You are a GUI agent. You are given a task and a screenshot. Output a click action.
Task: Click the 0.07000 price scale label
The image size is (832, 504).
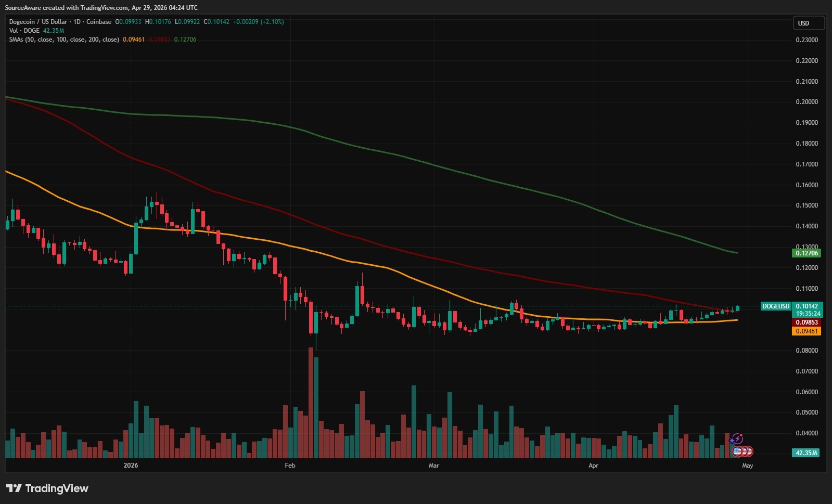(807, 371)
